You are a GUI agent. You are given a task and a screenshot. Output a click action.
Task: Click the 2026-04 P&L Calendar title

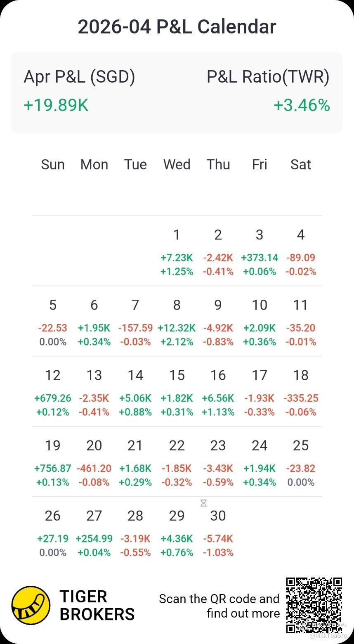click(177, 27)
